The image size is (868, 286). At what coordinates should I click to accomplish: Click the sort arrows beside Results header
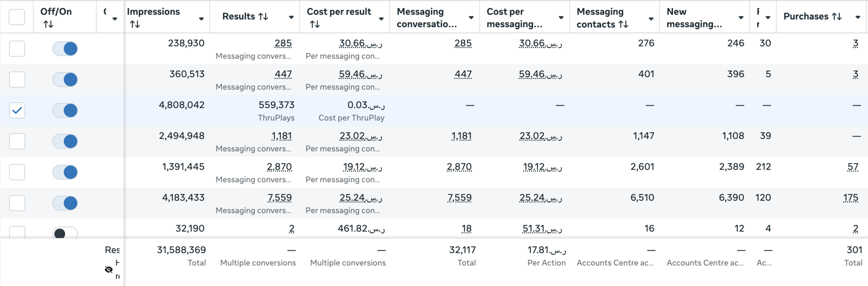pos(263,17)
